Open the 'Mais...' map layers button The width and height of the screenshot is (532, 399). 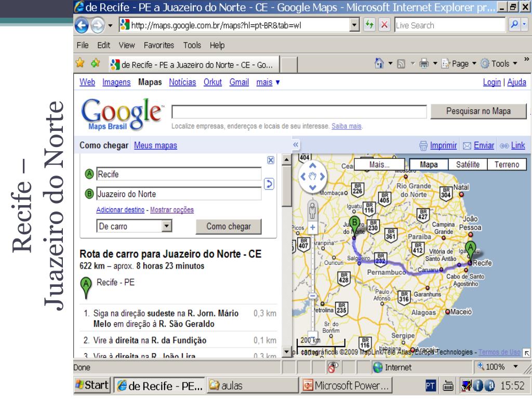(379, 165)
